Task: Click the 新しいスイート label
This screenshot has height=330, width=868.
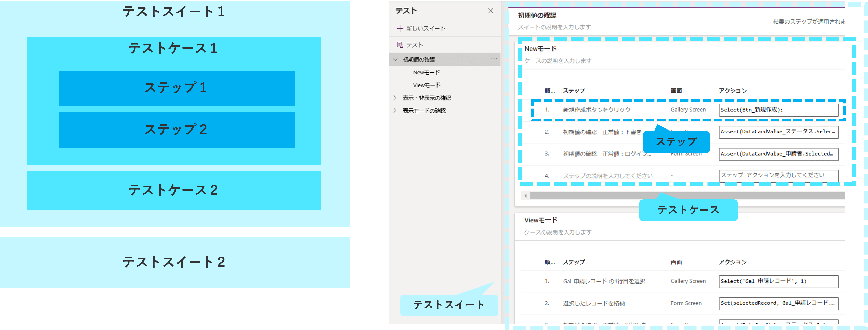Action: coord(426,29)
